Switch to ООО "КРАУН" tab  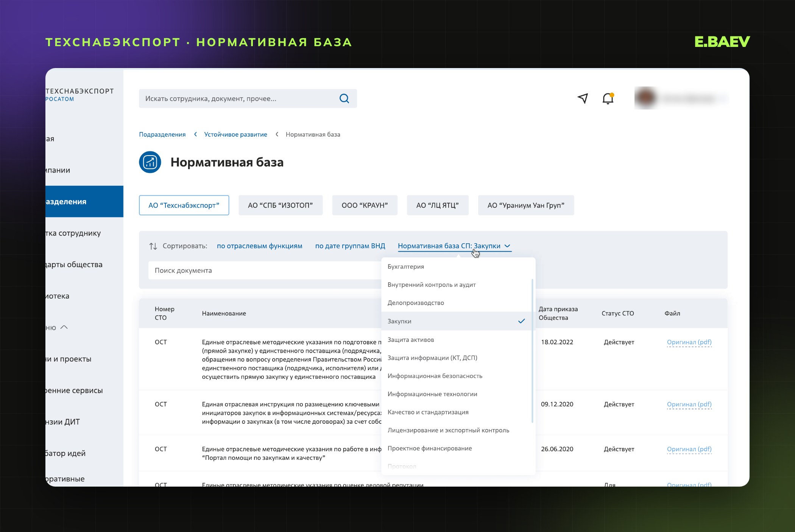[365, 205]
